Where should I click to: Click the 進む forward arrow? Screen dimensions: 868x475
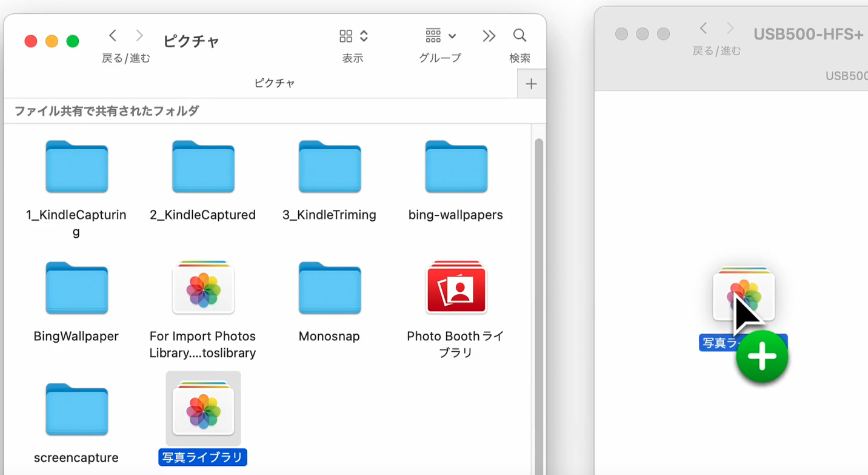tap(139, 35)
